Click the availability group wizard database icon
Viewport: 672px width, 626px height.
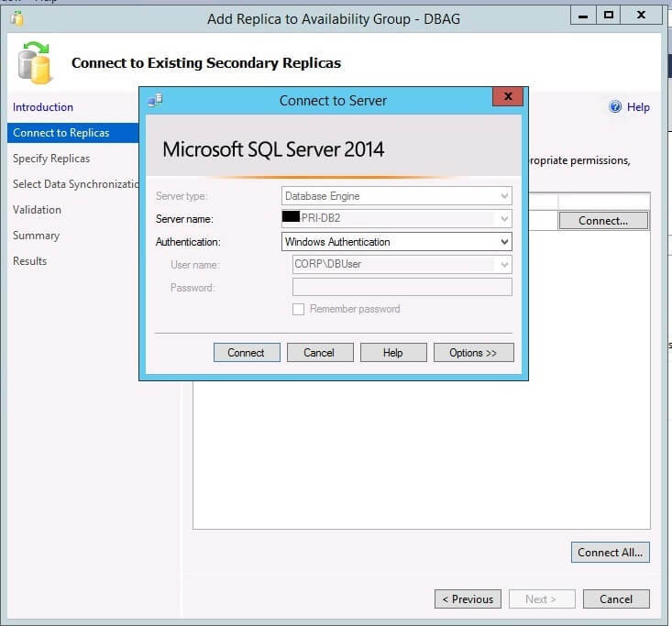37,62
